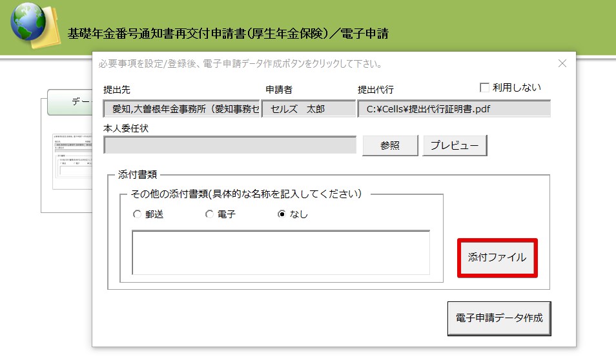Select the データ tab in background window
This screenshot has width=616, height=364.
click(70, 102)
